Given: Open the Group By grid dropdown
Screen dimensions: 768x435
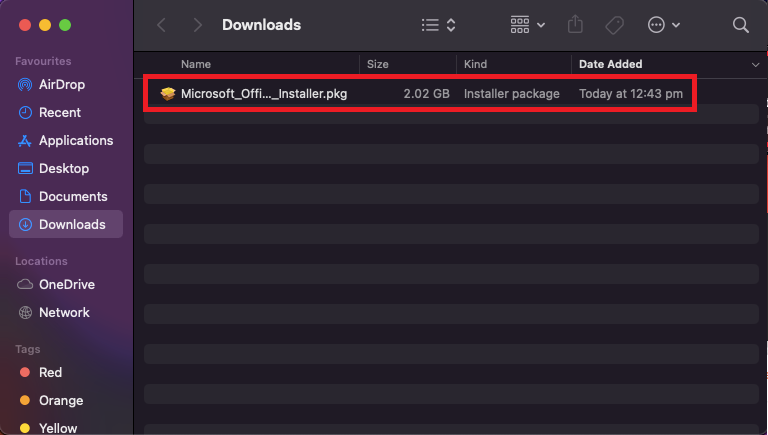Looking at the screenshot, I should 528,24.
